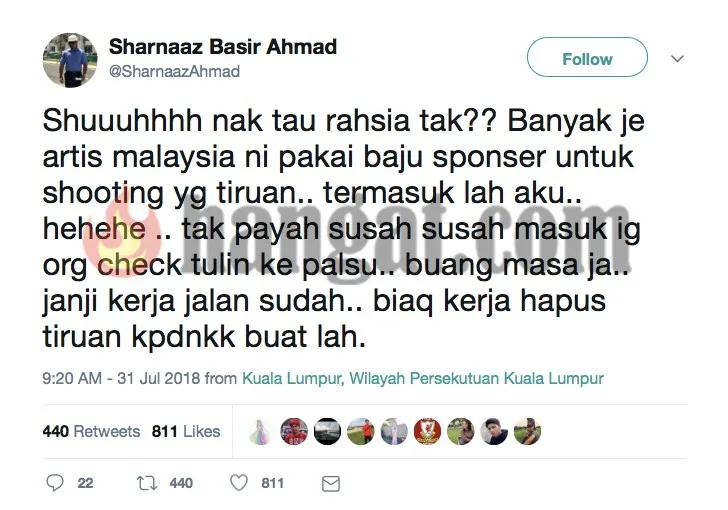
Task: Retweet using the retweet arrows icon
Action: click(147, 483)
